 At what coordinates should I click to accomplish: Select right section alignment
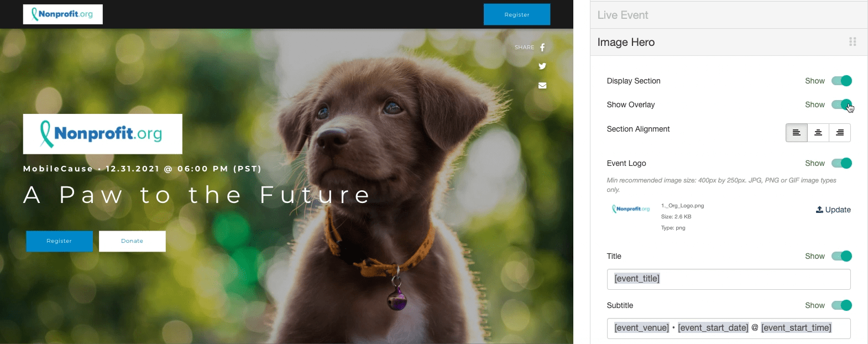(840, 133)
